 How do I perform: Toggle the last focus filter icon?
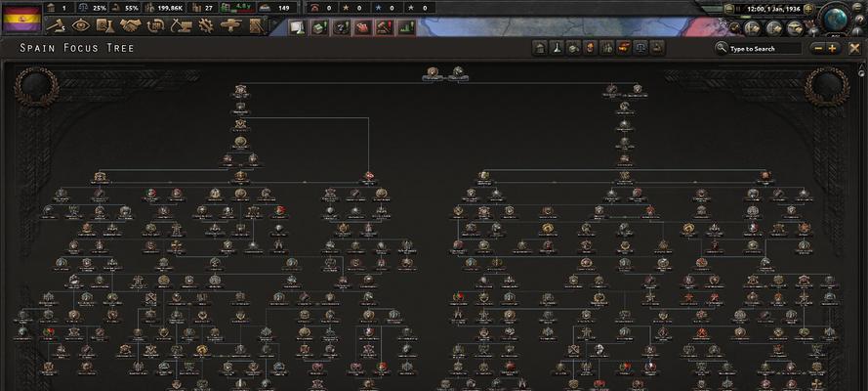(657, 48)
